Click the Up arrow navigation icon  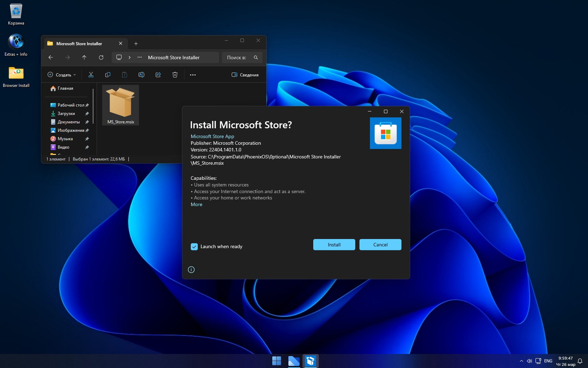[84, 57]
